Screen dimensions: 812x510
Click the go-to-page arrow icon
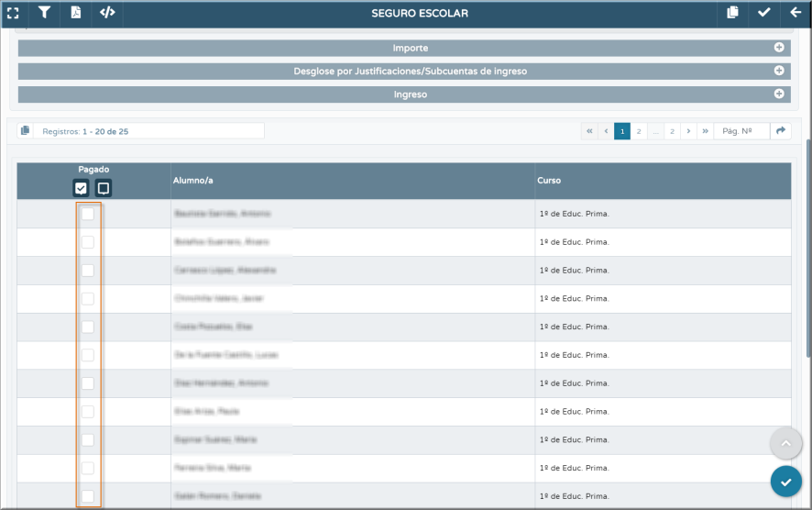tap(781, 131)
